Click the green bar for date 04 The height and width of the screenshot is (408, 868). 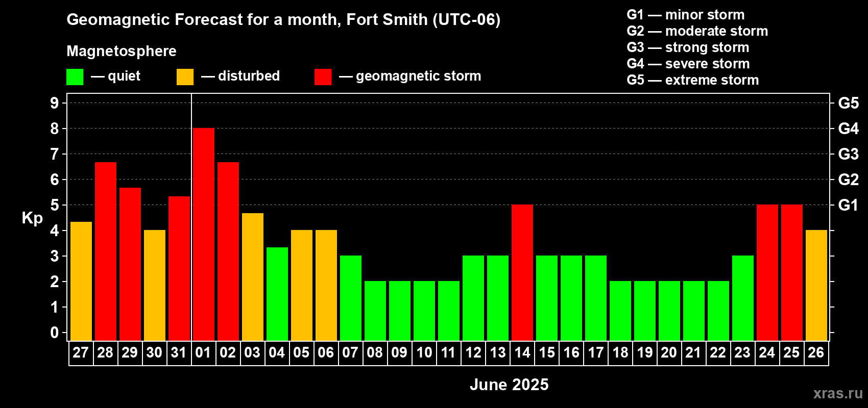pos(277,294)
